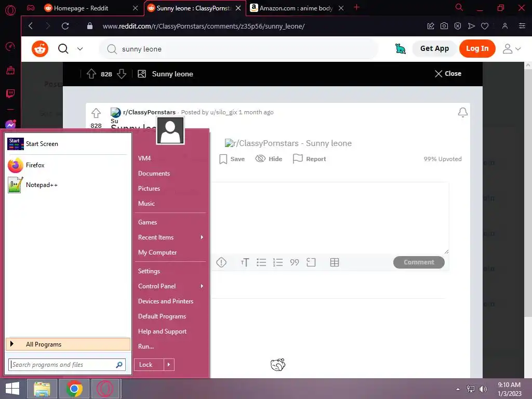The width and height of the screenshot is (532, 399).
Task: Click the post notification bell icon
Action: (x=462, y=112)
